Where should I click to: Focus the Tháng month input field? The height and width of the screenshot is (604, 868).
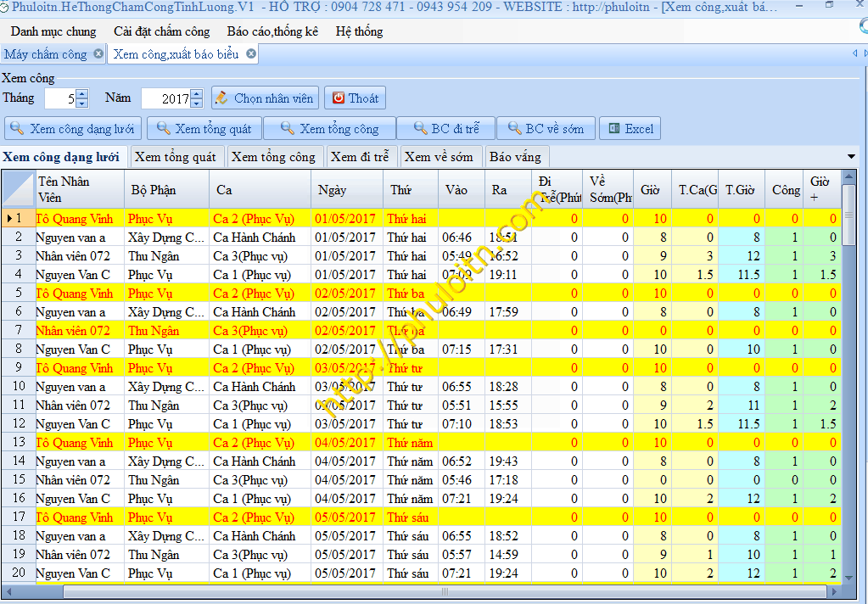(60, 98)
